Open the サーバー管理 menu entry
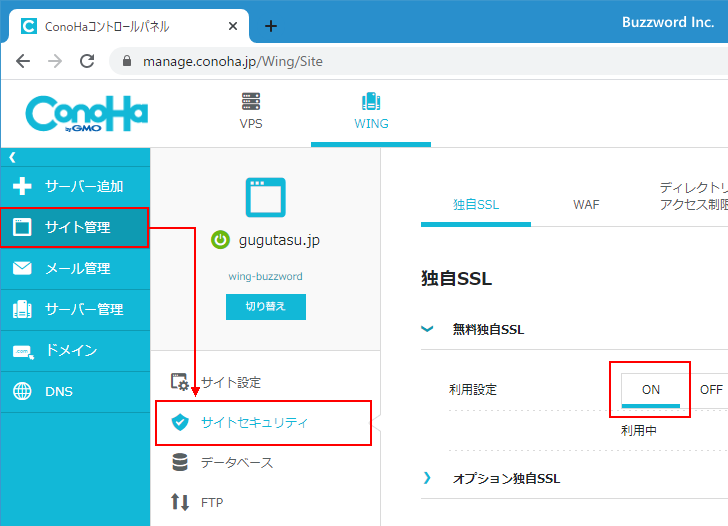 (x=75, y=310)
